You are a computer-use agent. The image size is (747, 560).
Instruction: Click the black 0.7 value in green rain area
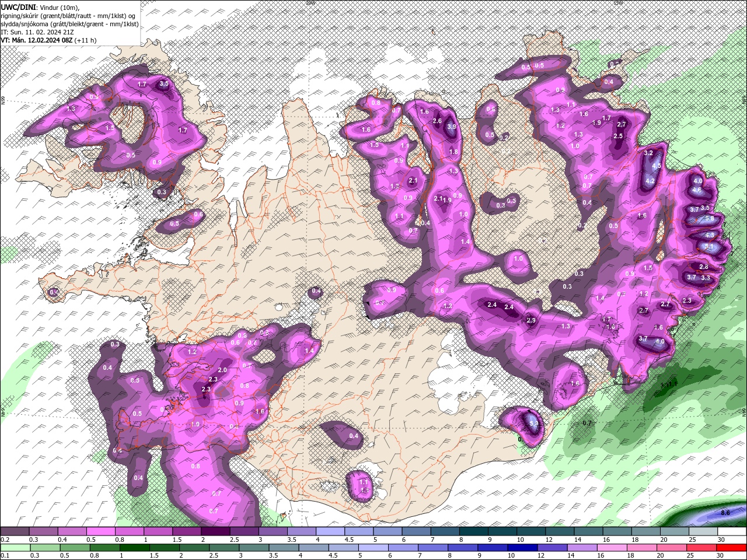pyautogui.click(x=588, y=423)
